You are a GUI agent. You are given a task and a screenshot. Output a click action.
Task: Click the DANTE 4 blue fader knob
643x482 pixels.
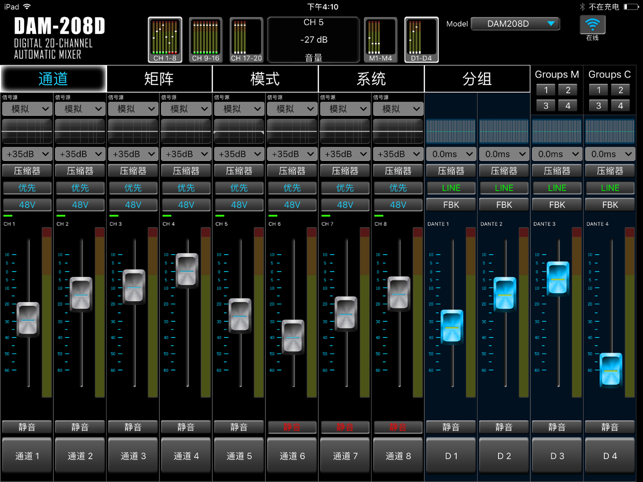[611, 370]
